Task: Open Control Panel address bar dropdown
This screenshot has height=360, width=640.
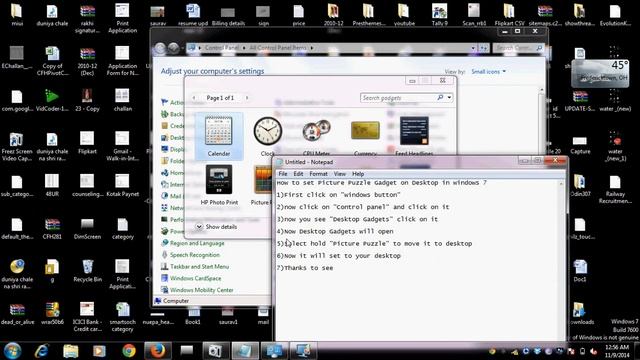Action: click(x=473, y=48)
